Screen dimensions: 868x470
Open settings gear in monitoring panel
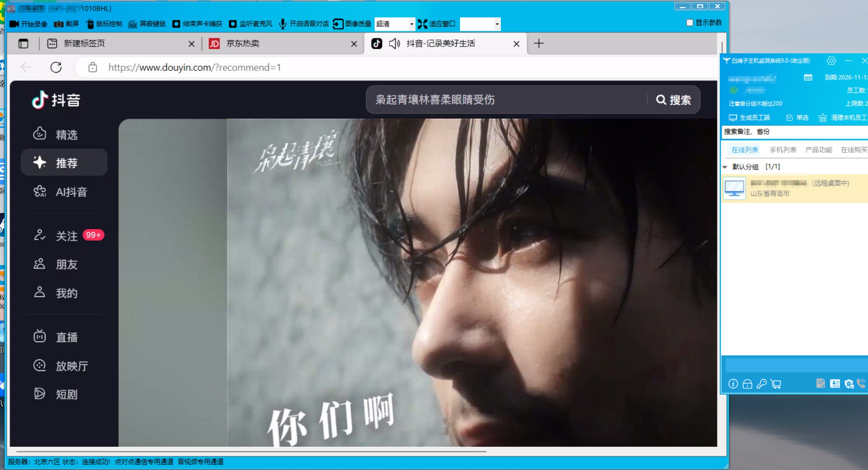click(x=831, y=61)
